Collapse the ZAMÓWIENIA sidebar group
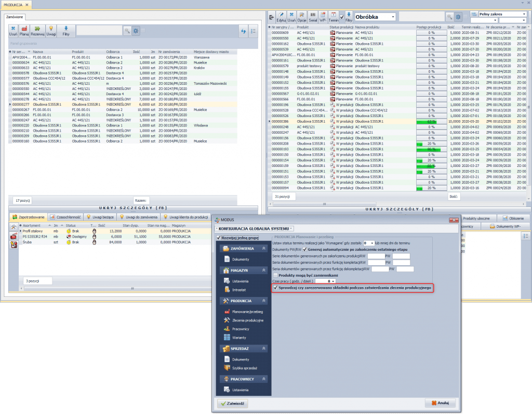 263,249
